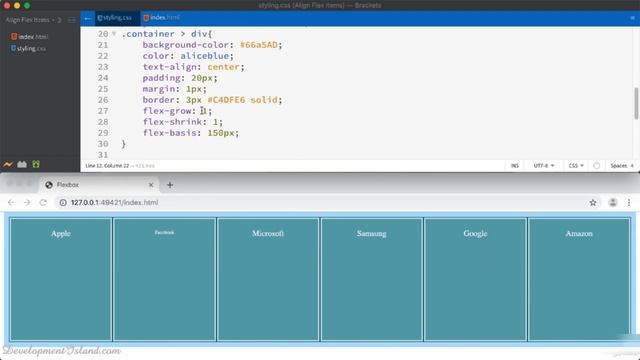Click the aliceblue color value
The height and width of the screenshot is (360, 640).
click(x=204, y=56)
